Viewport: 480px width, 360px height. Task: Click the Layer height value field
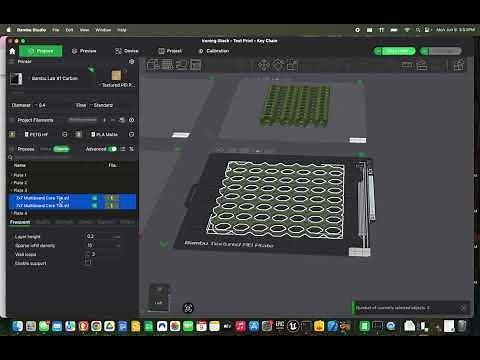102,236
